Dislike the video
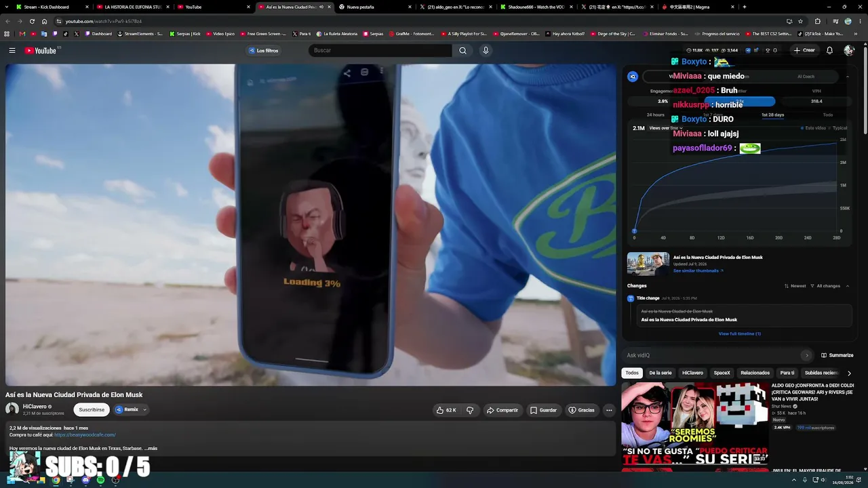This screenshot has width=868, height=488. point(470,410)
